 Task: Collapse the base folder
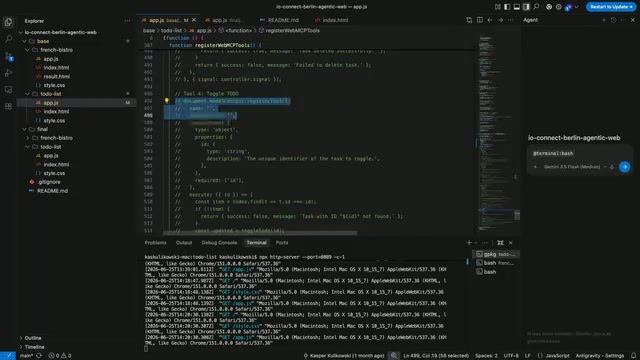pos(43,41)
